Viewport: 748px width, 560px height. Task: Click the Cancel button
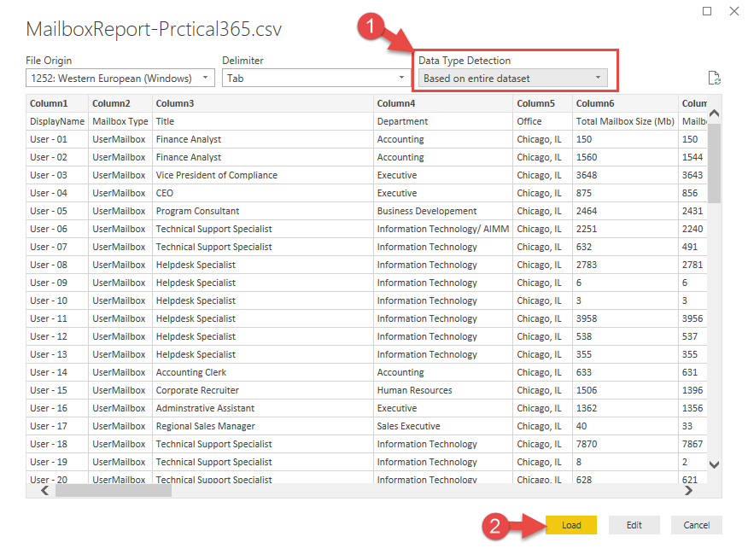[696, 525]
